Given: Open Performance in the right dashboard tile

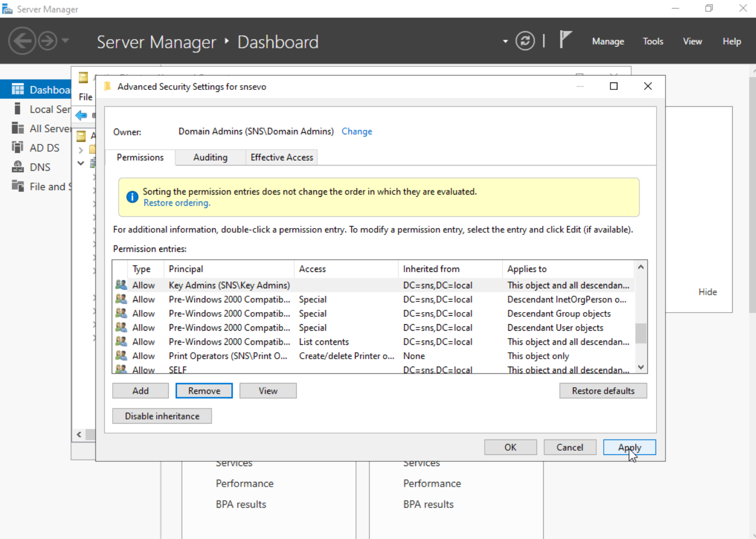Looking at the screenshot, I should (x=432, y=483).
